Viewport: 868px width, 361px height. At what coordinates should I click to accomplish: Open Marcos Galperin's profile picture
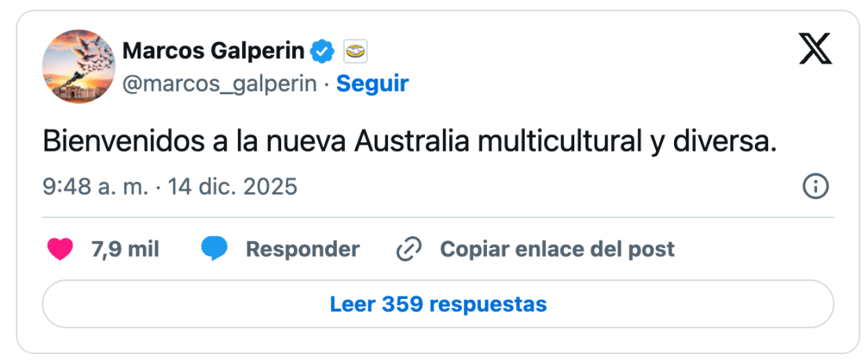tap(79, 66)
